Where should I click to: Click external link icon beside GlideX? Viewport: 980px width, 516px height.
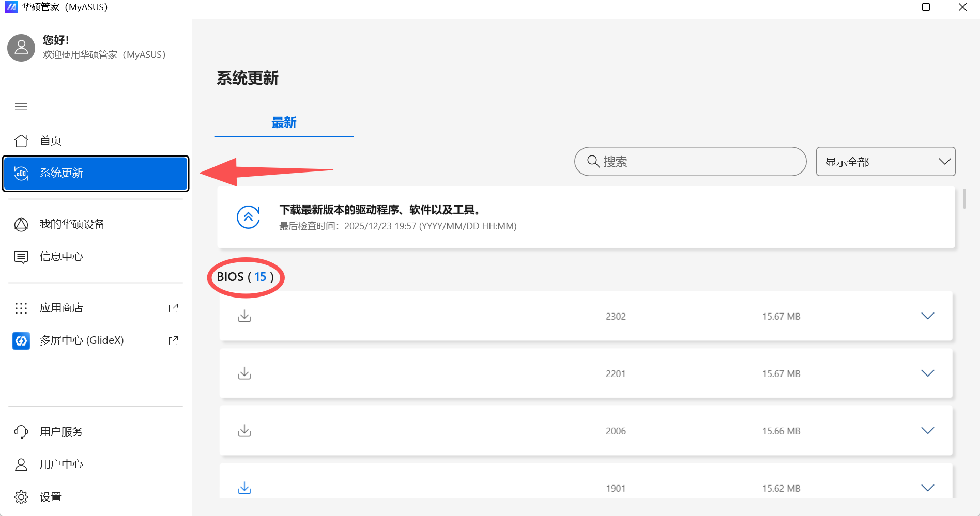[x=174, y=341]
